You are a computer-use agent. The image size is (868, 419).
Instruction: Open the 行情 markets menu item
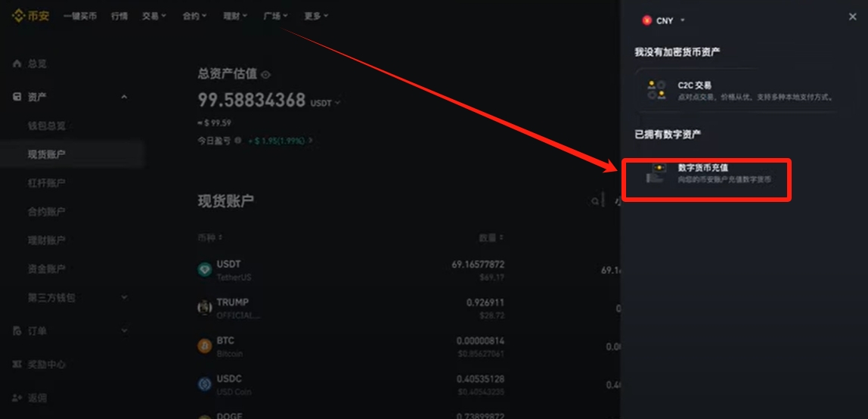pyautogui.click(x=119, y=16)
